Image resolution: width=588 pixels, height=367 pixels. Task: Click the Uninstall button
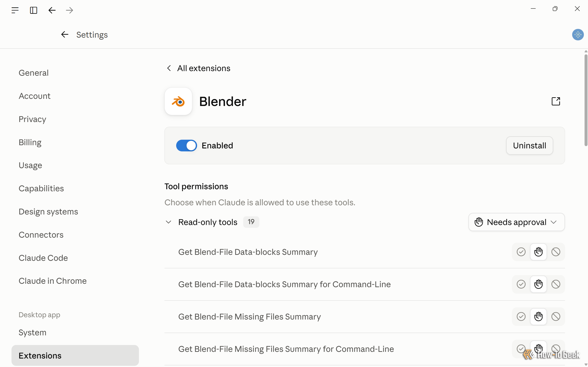[529, 145]
